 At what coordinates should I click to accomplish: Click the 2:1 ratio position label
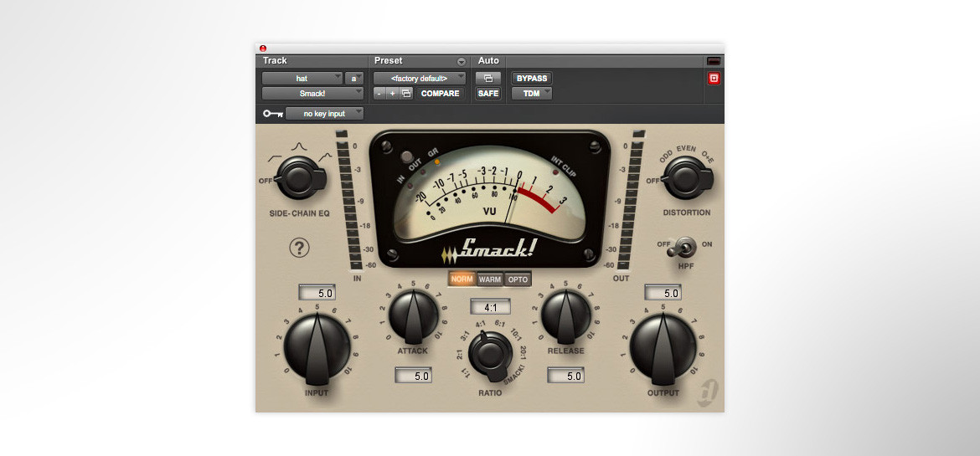pos(459,354)
